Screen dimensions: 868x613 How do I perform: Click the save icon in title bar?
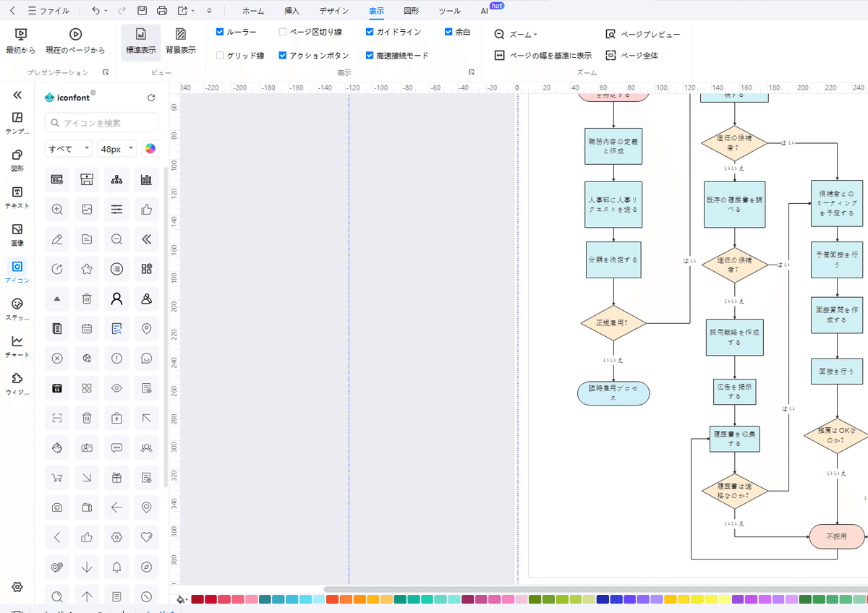coord(142,11)
